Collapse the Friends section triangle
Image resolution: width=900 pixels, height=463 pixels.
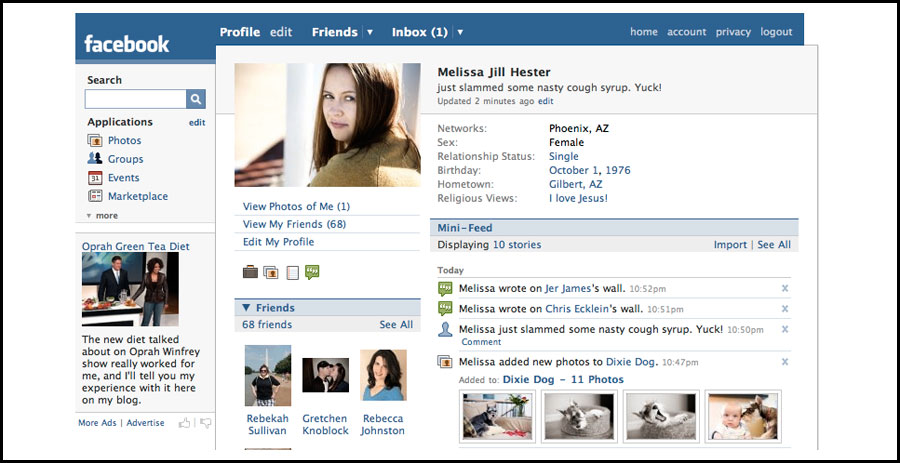click(x=245, y=308)
